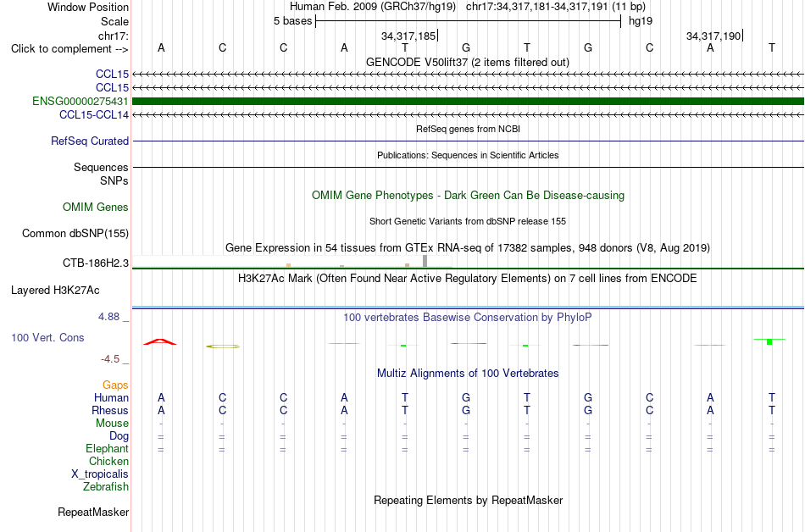Image resolution: width=805 pixels, height=532 pixels.
Task: Click the red PhyloP conservation peak
Action: (160, 341)
